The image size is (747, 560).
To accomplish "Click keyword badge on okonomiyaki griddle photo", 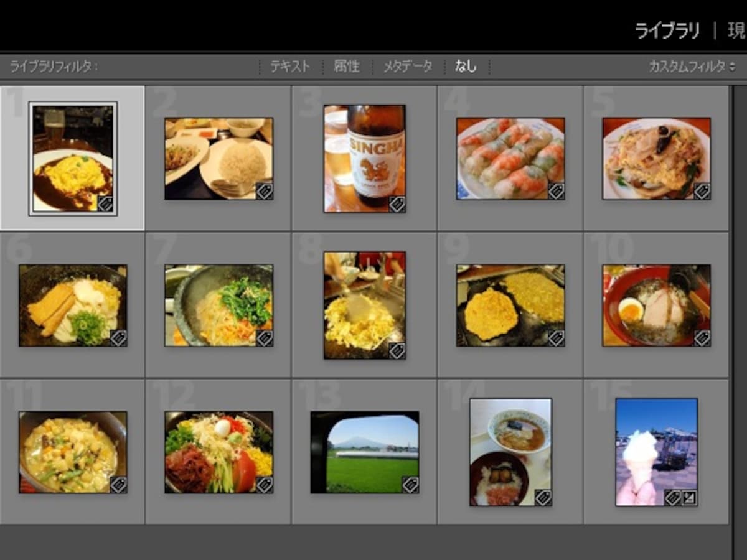I will pyautogui.click(x=557, y=338).
